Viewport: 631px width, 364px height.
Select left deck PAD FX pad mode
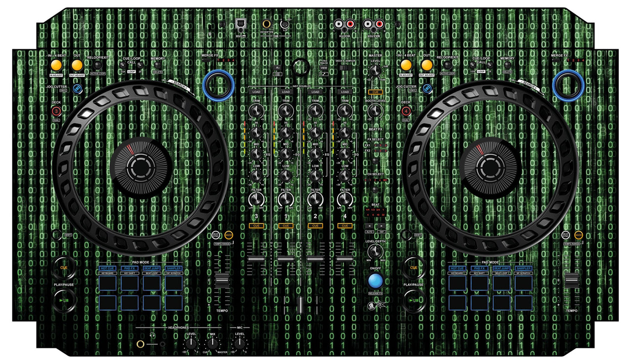(130, 268)
